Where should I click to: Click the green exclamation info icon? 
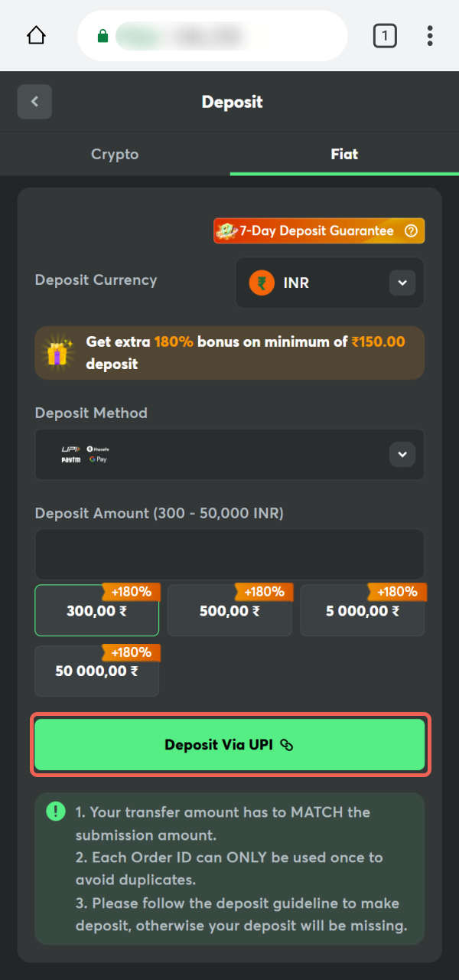point(55,811)
